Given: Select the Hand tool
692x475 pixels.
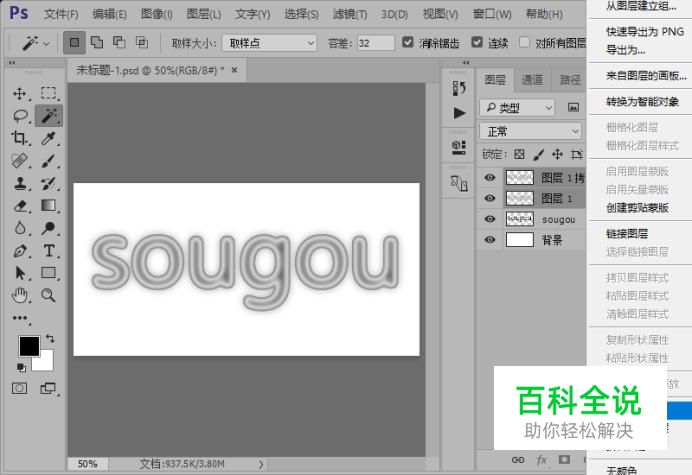Looking at the screenshot, I should tap(19, 295).
